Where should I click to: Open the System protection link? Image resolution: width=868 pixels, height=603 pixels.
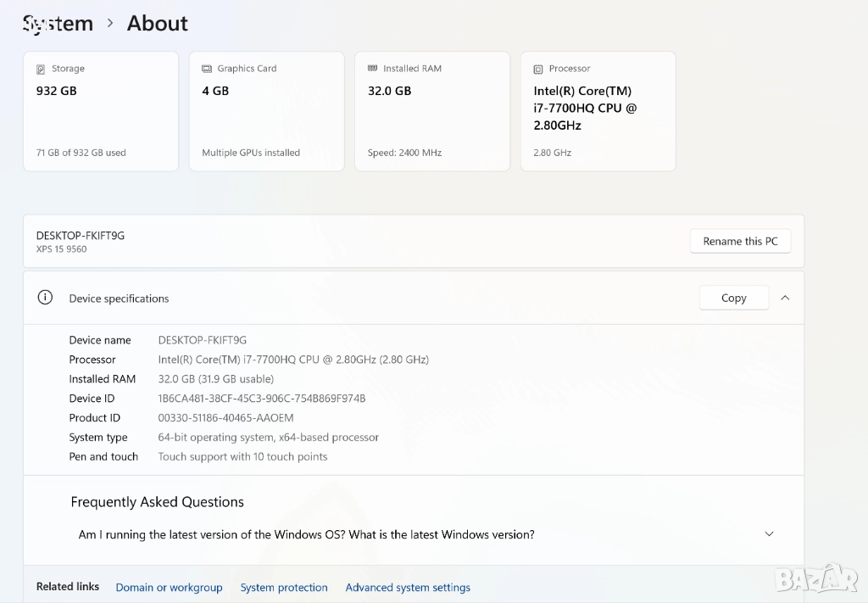click(284, 587)
